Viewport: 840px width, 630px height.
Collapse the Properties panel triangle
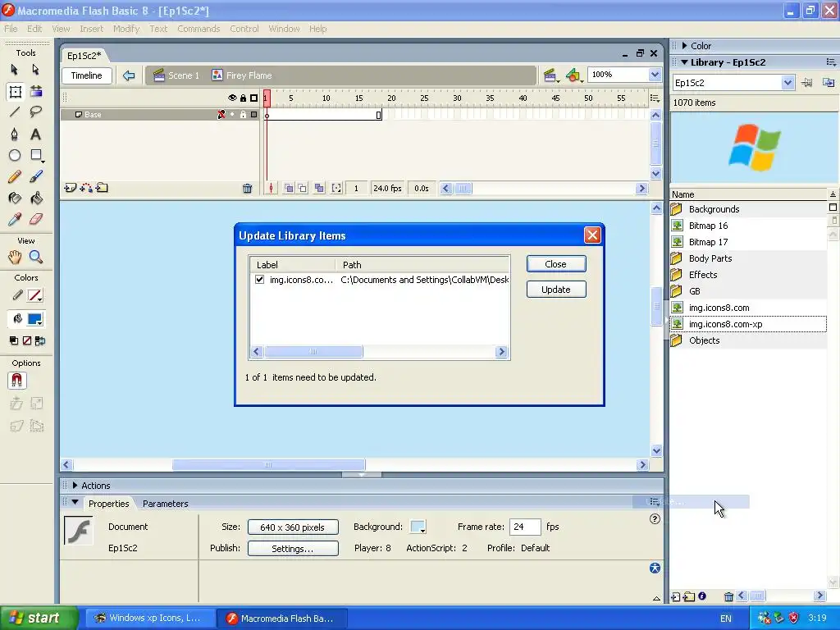(75, 503)
